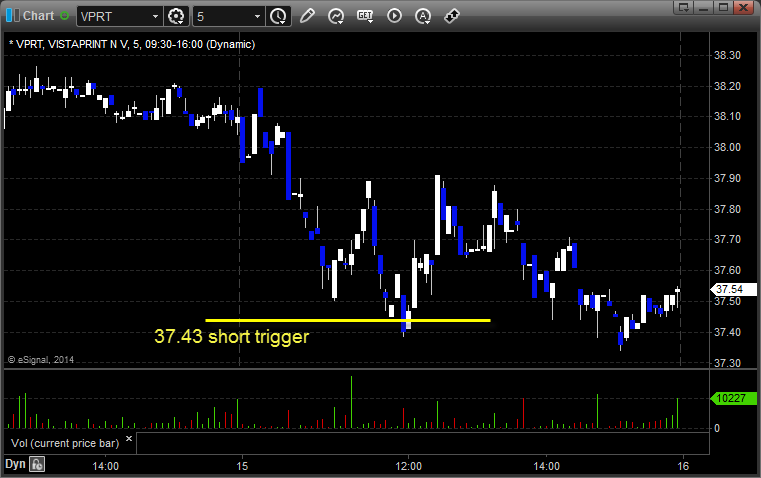Click the trade arrows icon in toolbar
Viewport: 761px width, 478px height.
(x=452, y=16)
